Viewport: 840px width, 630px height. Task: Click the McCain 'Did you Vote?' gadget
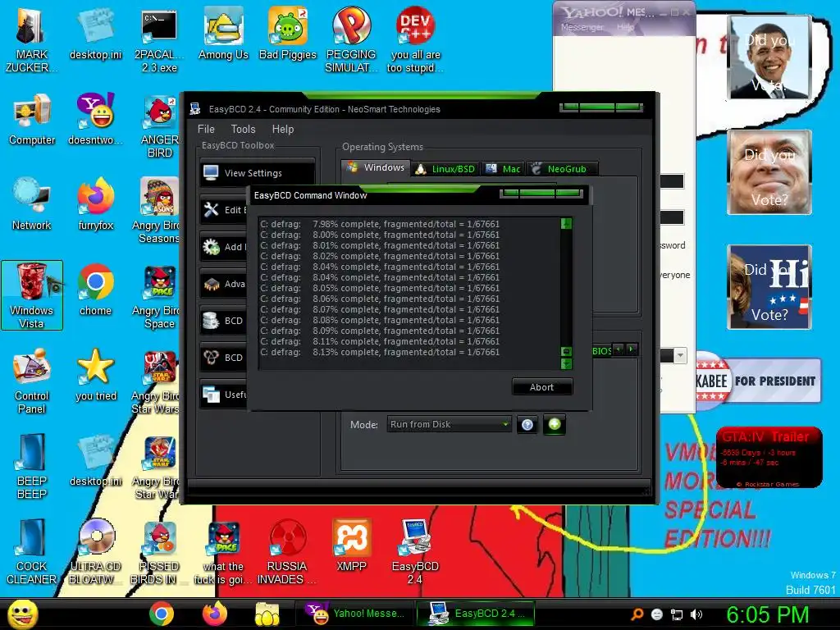(x=769, y=172)
